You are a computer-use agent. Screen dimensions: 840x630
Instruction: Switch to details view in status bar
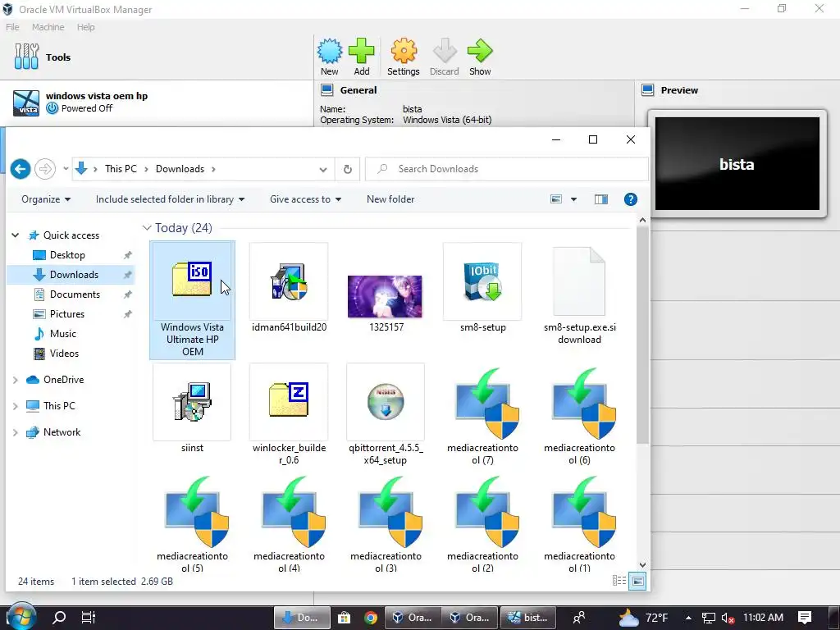(x=619, y=581)
